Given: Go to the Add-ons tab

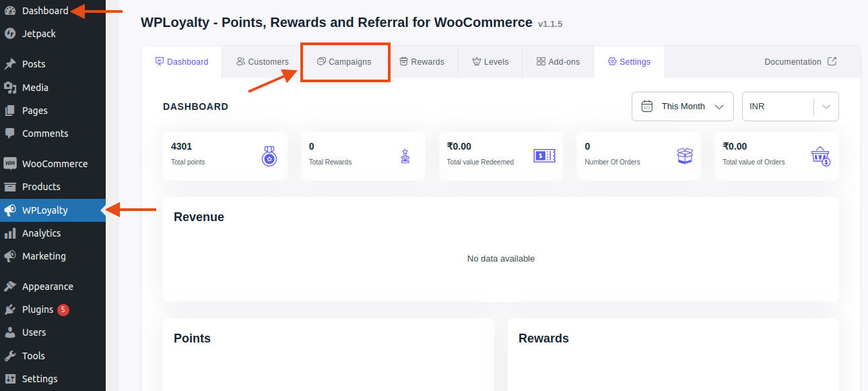Looking at the screenshot, I should click(x=558, y=62).
